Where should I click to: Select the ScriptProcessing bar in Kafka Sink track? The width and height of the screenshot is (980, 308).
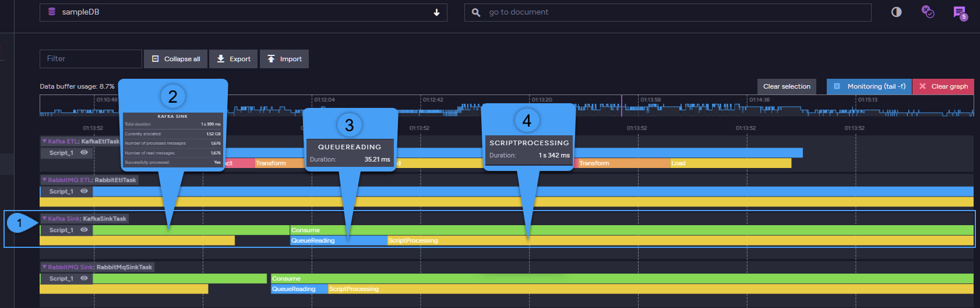click(x=681, y=240)
